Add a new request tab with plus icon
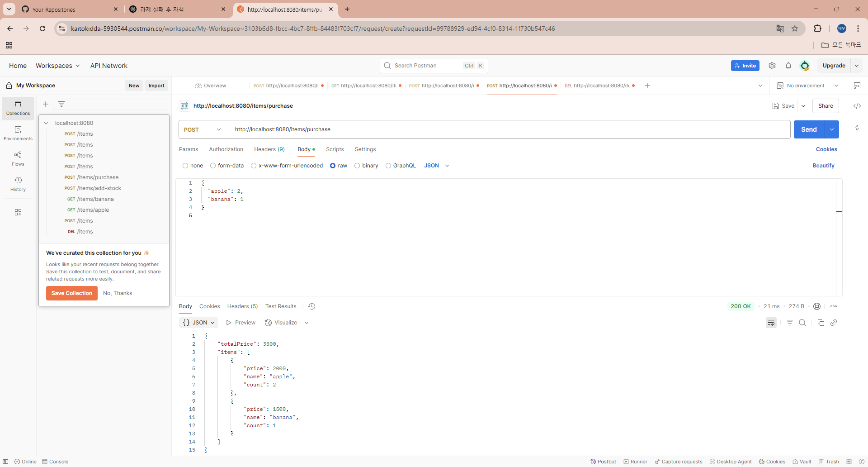This screenshot has height=467, width=868. click(647, 86)
